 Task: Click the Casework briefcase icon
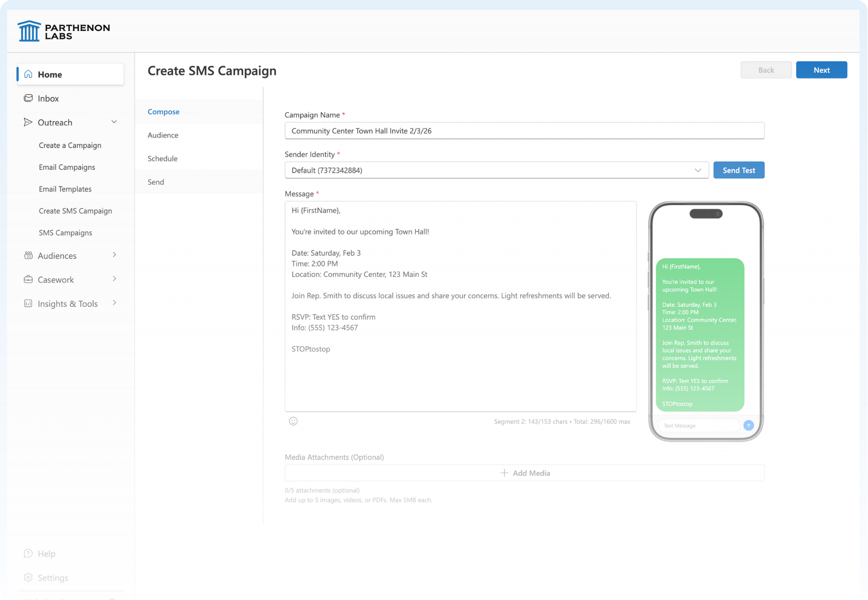[x=28, y=279]
